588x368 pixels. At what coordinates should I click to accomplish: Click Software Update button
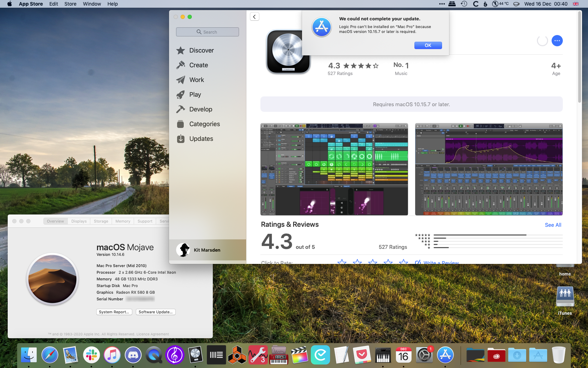coord(155,312)
